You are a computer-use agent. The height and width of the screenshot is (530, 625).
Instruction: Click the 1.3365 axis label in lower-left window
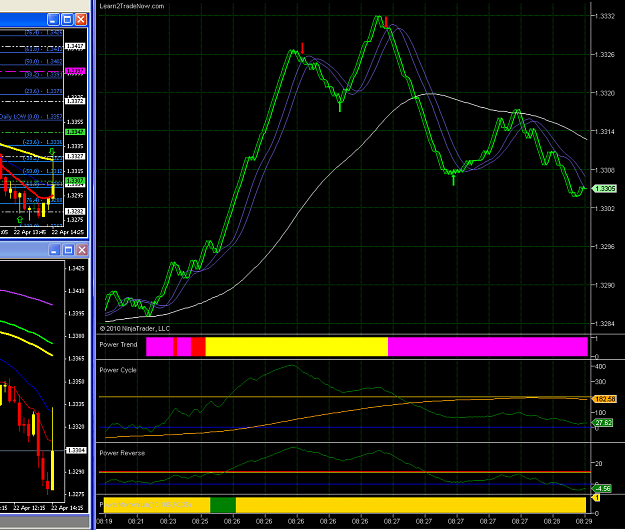(x=76, y=359)
